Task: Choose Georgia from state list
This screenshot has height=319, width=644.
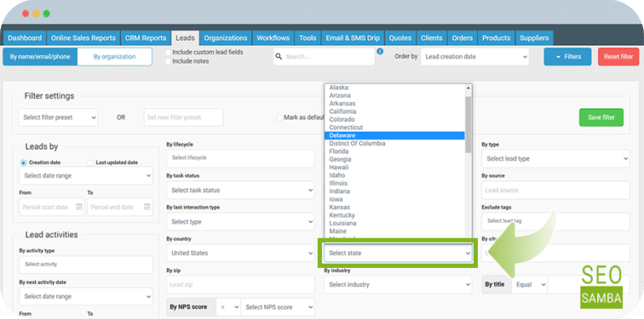Action: 394,159
